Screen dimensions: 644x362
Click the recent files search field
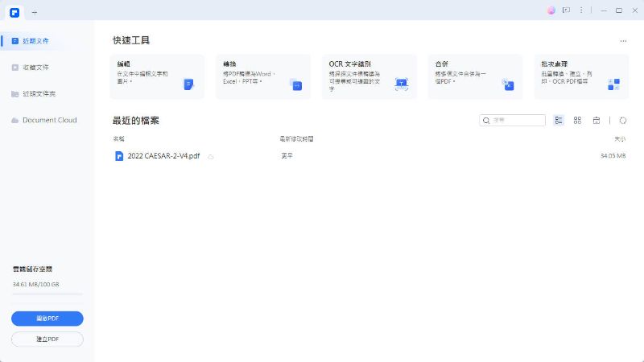click(512, 120)
